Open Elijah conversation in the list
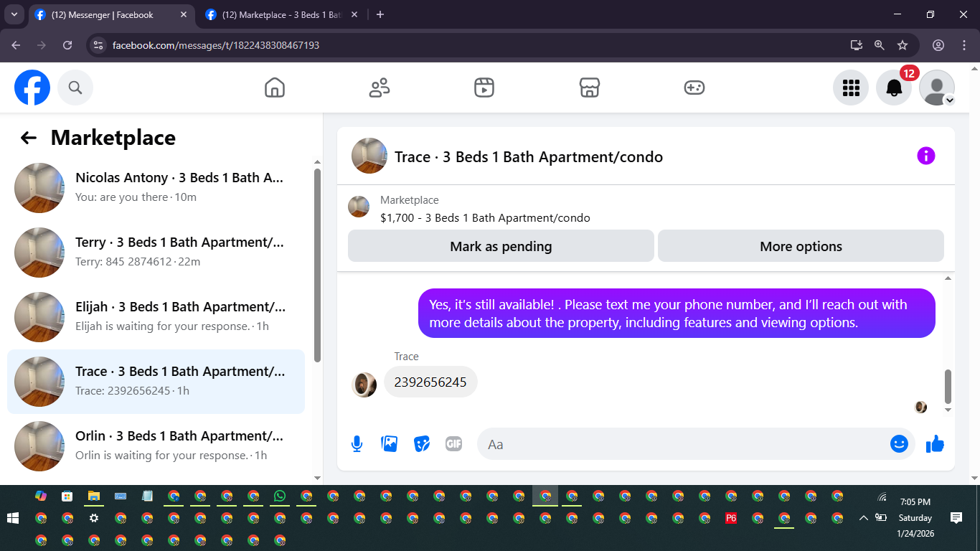This screenshot has width=980, height=551. pyautogui.click(x=156, y=317)
